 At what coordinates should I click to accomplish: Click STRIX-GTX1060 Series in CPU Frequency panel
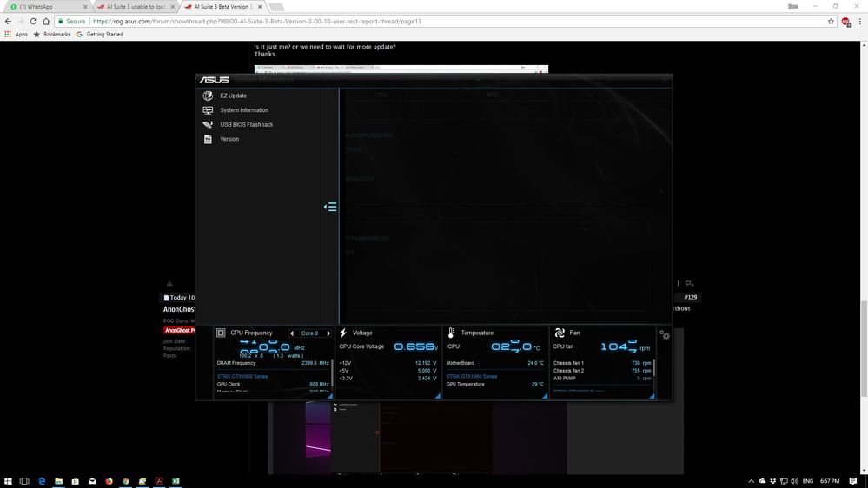point(242,376)
